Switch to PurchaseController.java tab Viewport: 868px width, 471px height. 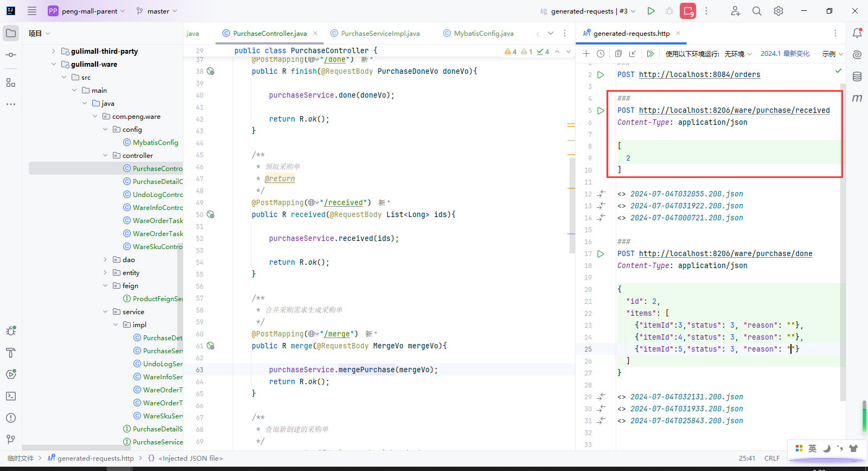pos(270,34)
